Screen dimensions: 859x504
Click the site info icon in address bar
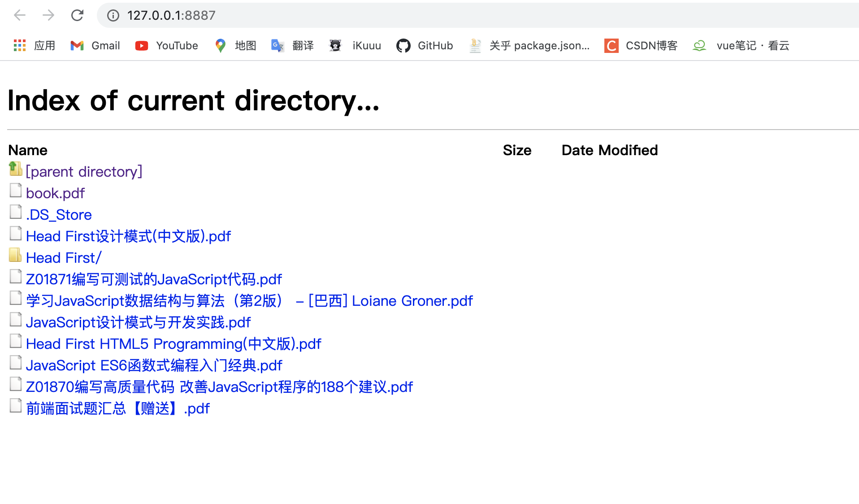click(112, 16)
